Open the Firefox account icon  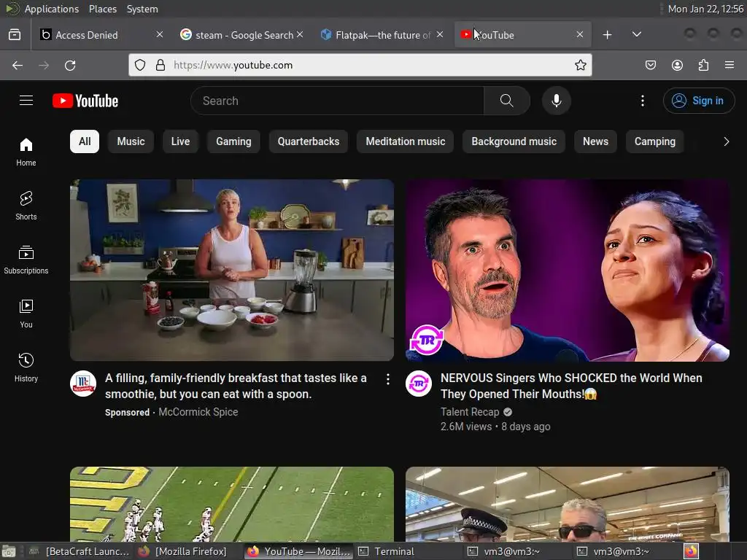(677, 65)
